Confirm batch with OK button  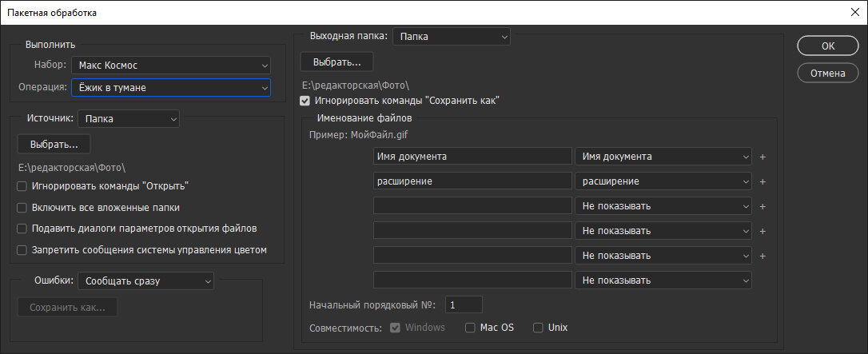coord(828,46)
